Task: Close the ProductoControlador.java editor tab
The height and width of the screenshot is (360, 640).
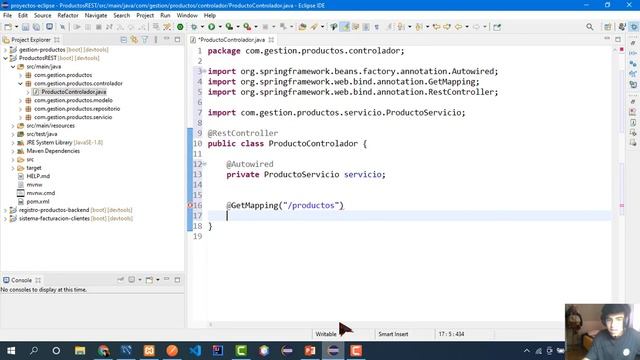Action: click(271, 40)
